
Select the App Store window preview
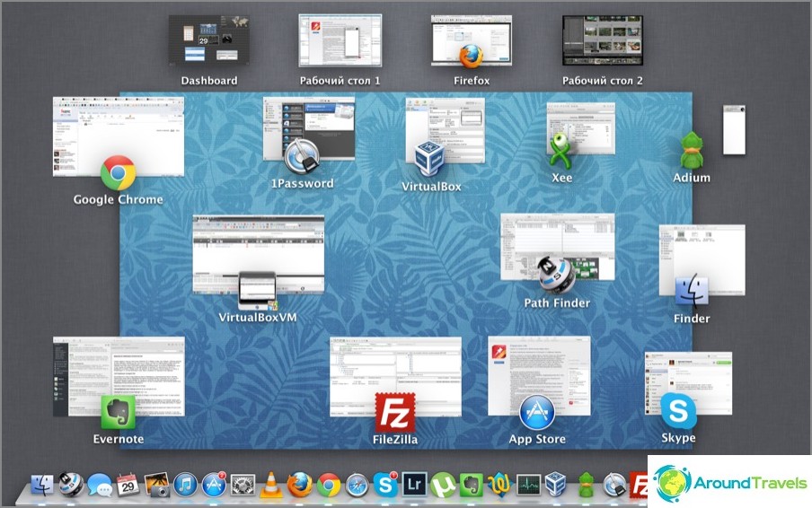point(539,375)
